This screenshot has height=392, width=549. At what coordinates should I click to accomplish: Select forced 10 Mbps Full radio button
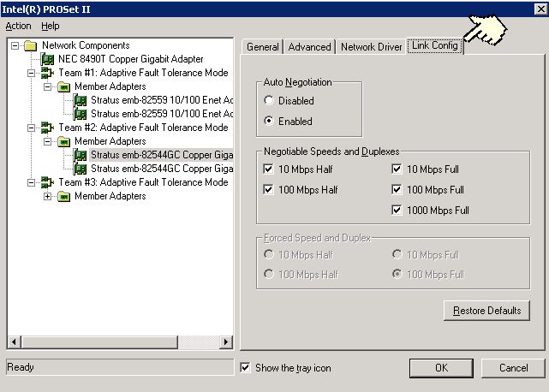tap(397, 254)
